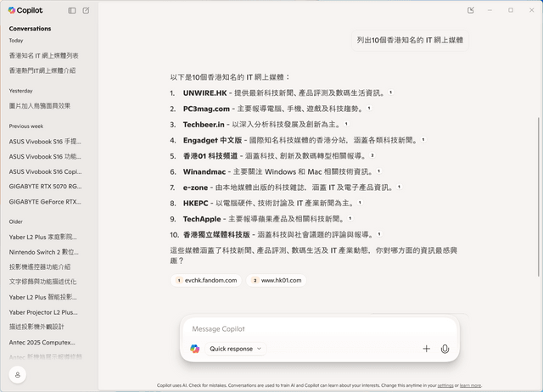Open conversation 描述投影機外觀設計

(36, 327)
